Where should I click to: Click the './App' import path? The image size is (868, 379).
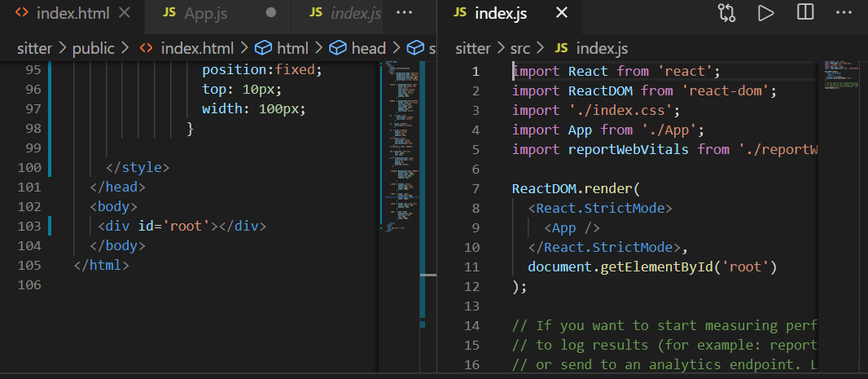tap(670, 130)
